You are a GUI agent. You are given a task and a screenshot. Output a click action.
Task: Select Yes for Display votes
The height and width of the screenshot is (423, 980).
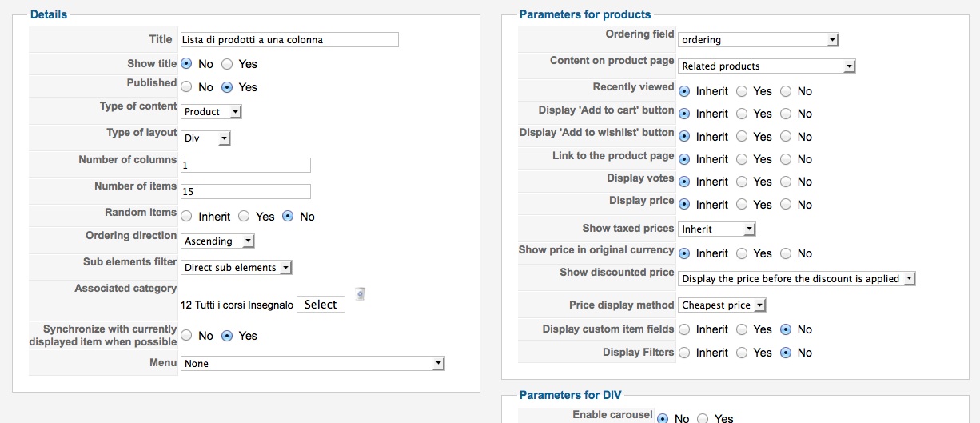(x=742, y=182)
